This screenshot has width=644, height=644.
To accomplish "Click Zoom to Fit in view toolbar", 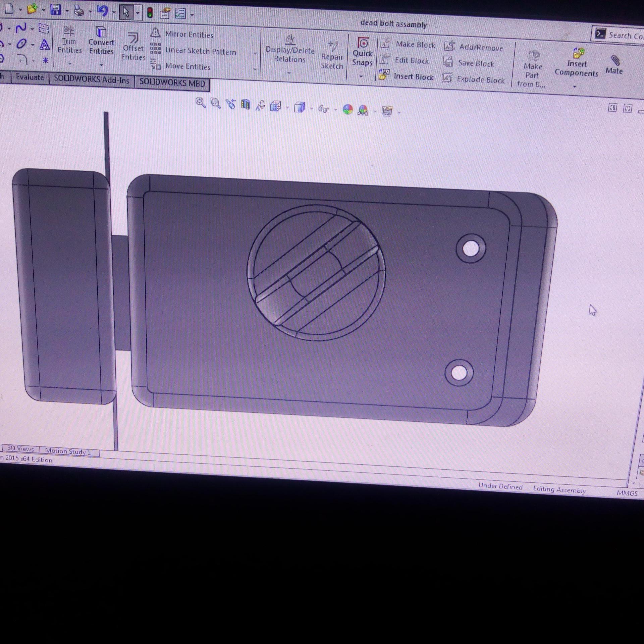I will pos(200,103).
